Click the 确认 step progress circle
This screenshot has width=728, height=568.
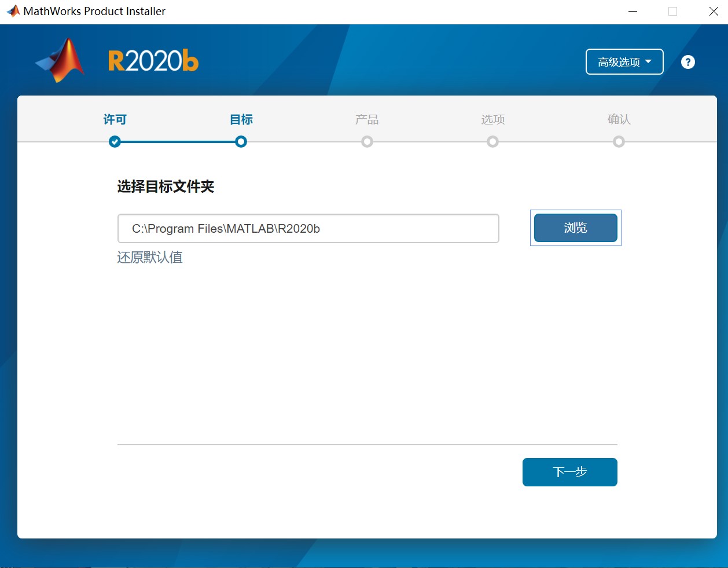[619, 141]
